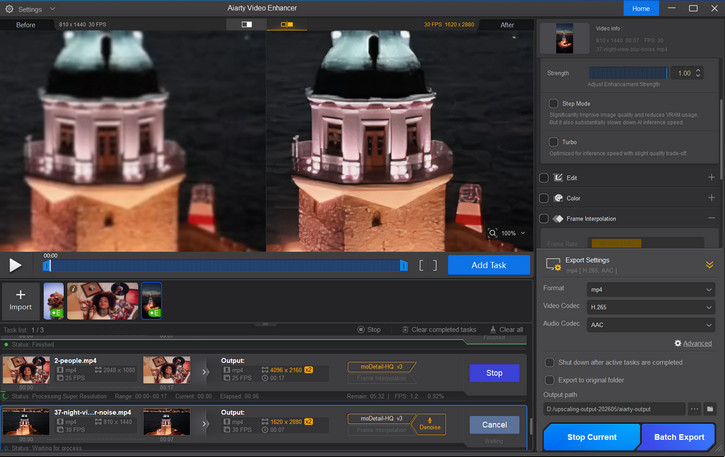Click the timeline end trim handle
725x457 pixels.
click(404, 266)
